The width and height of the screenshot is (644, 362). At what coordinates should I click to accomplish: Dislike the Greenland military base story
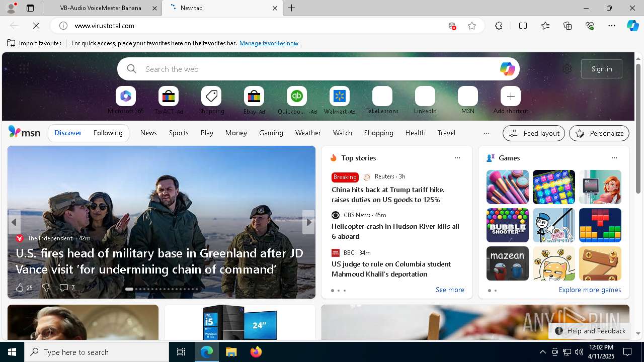[x=46, y=288]
